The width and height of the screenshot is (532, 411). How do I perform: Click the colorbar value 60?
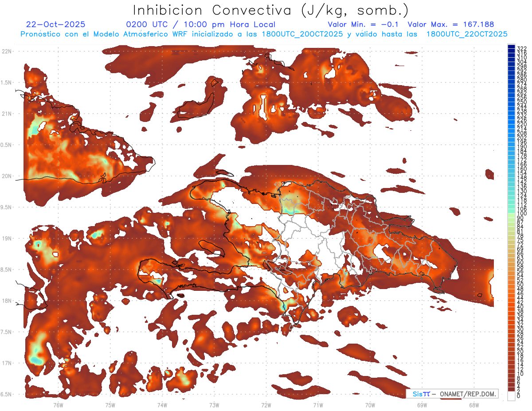point(520,263)
